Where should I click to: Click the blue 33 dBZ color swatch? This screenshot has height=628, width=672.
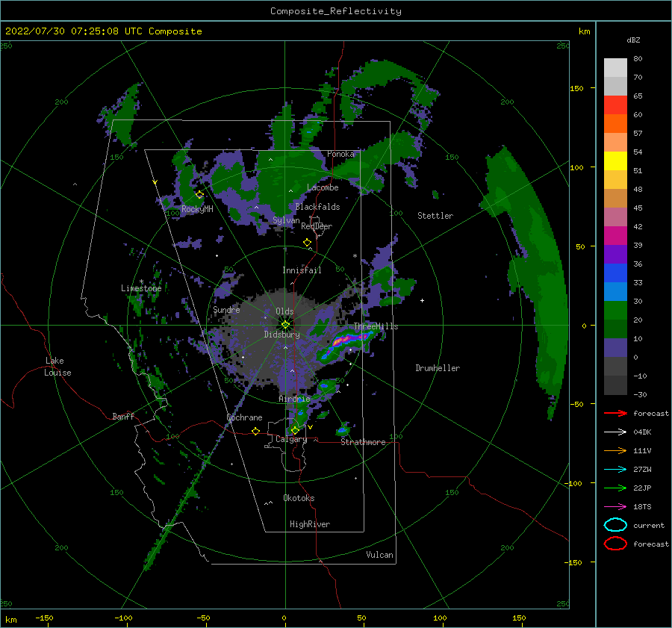pyautogui.click(x=615, y=273)
